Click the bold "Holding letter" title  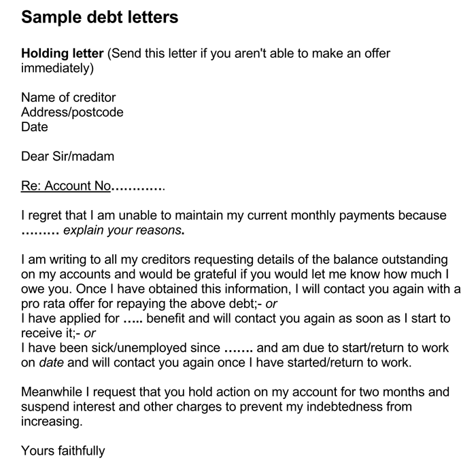(62, 53)
